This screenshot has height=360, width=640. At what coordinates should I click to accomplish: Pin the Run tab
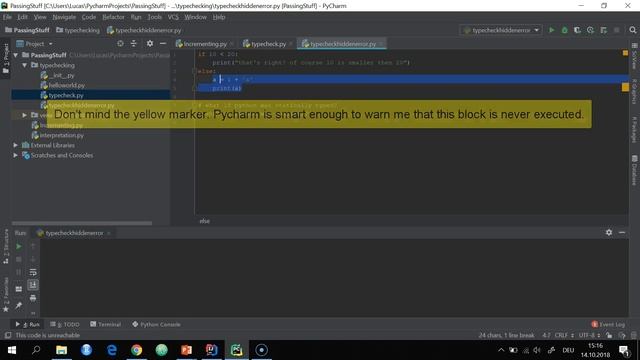(x=18, y=305)
